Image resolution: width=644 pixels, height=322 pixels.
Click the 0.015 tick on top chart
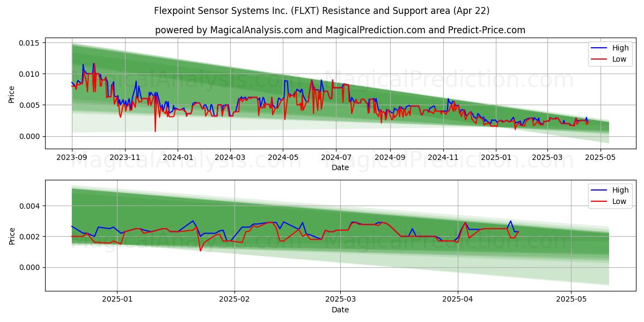30,42
